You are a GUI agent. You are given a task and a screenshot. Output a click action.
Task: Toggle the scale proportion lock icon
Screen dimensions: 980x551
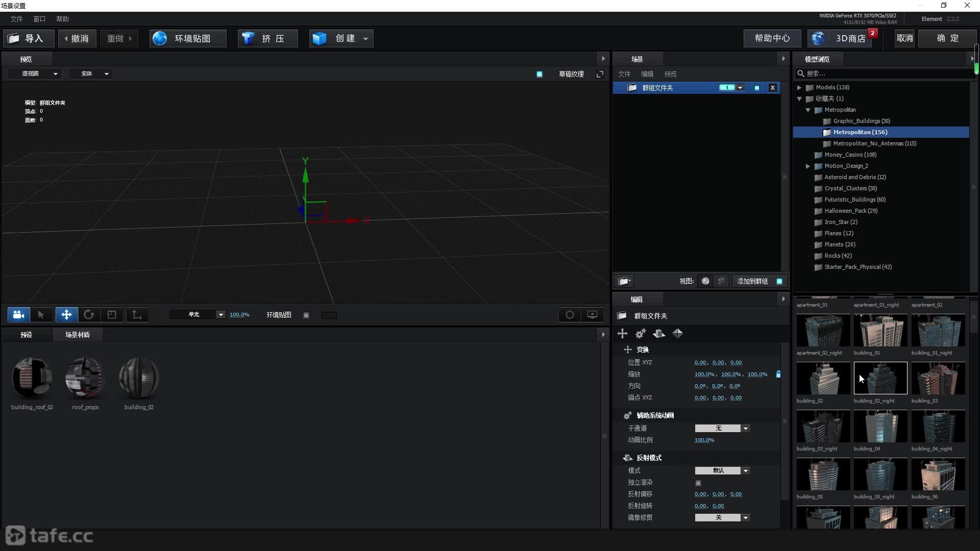click(x=778, y=374)
